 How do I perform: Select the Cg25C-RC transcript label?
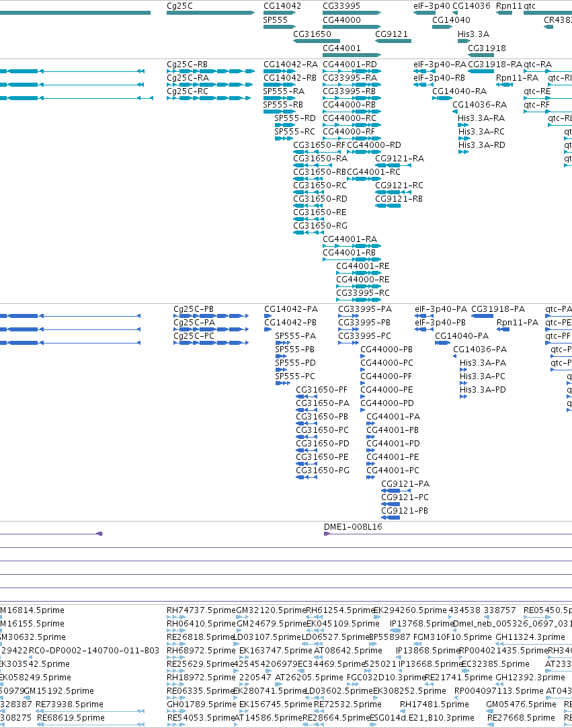(x=188, y=91)
